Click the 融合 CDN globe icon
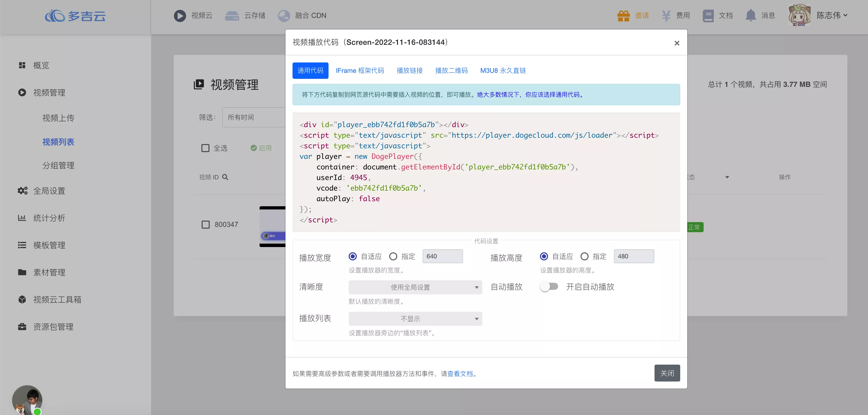The image size is (868, 415). pos(284,16)
